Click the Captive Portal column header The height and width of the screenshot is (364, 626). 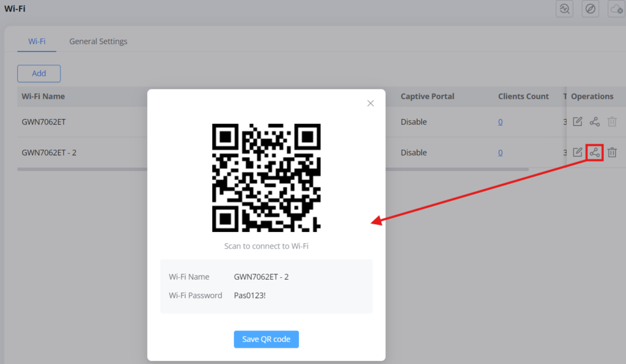tap(427, 96)
